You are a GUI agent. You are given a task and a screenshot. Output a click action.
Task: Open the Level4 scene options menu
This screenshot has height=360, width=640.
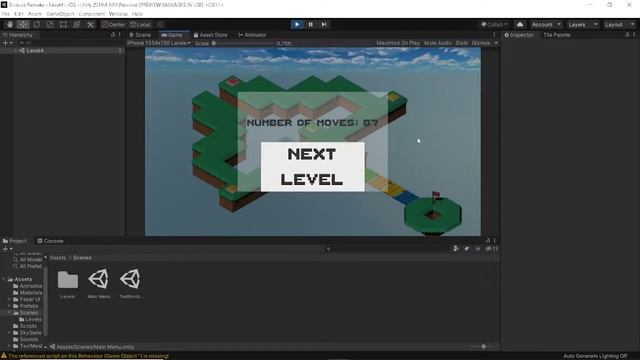pyautogui.click(x=120, y=51)
